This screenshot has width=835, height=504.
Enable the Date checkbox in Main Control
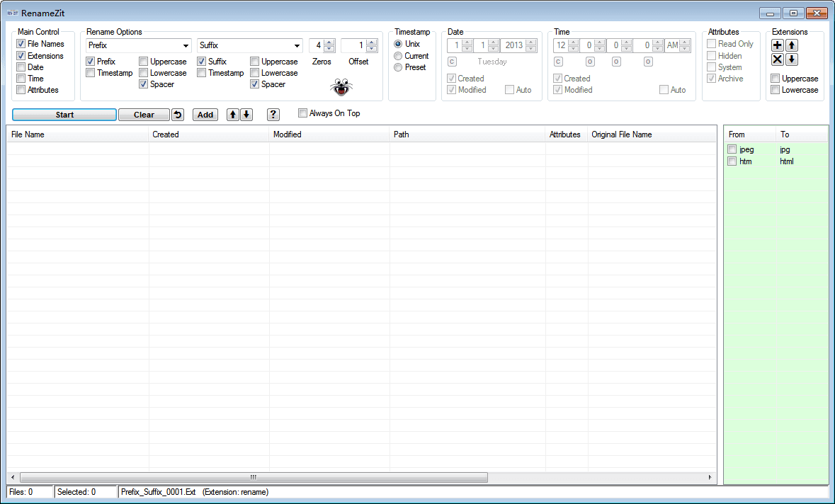21,67
